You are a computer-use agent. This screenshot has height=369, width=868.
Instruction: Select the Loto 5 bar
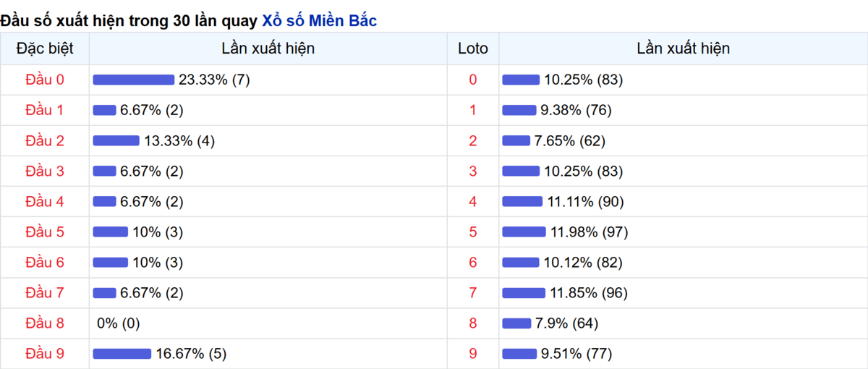(524, 232)
